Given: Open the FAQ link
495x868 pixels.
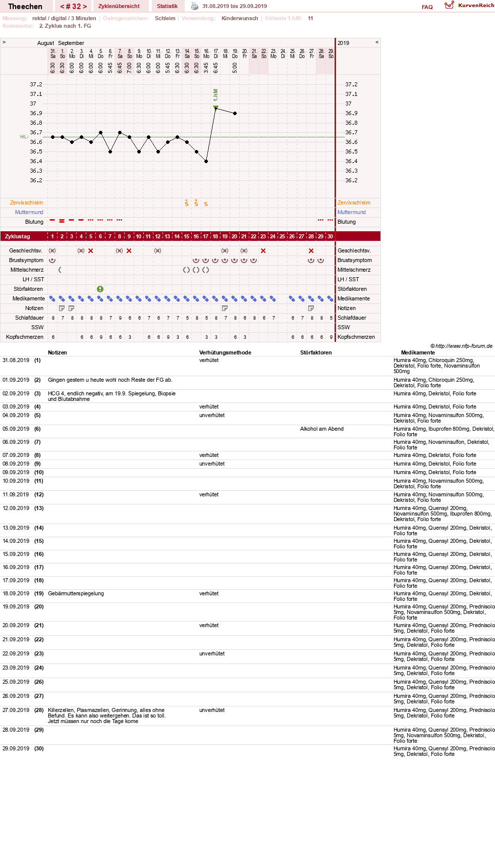Looking at the screenshot, I should pyautogui.click(x=427, y=7).
